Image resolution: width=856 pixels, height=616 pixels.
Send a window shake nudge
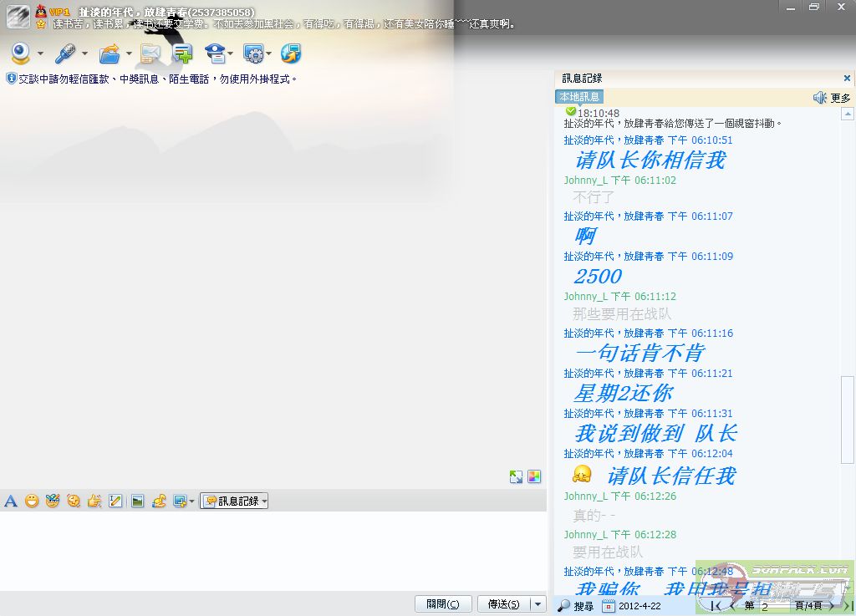pos(94,501)
